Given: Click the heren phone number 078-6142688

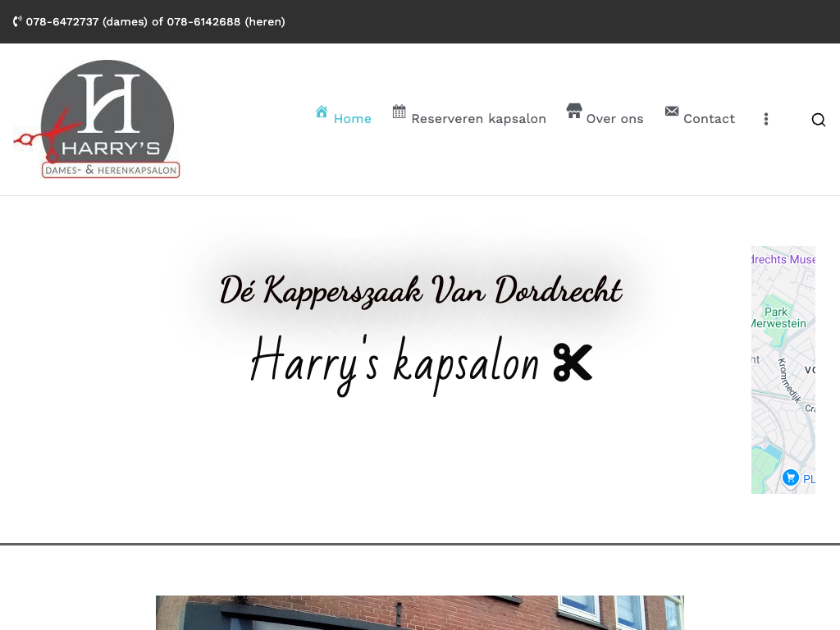Looking at the screenshot, I should click(203, 22).
